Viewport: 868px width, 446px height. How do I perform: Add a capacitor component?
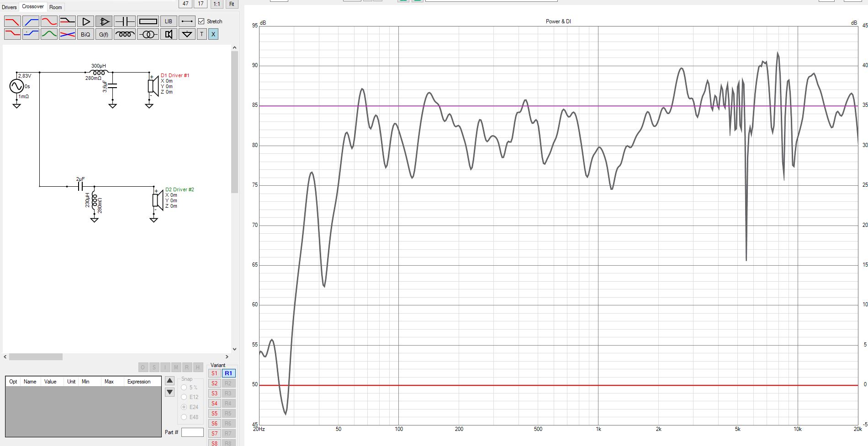[125, 21]
